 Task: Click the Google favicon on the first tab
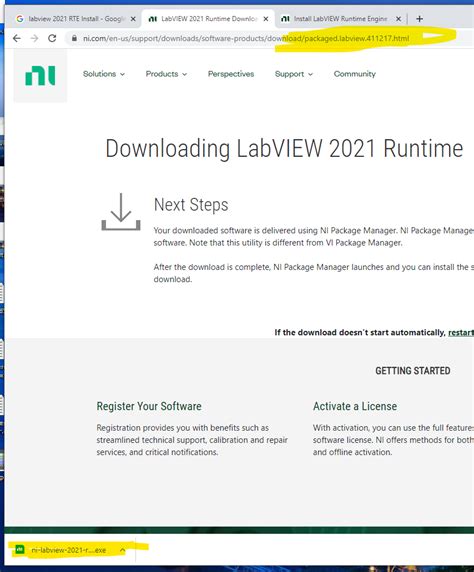20,19
